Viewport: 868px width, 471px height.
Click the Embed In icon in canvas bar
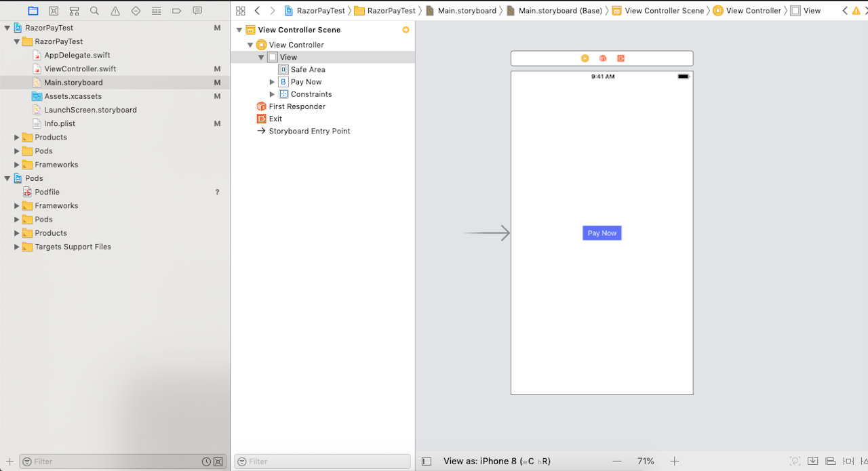812,462
